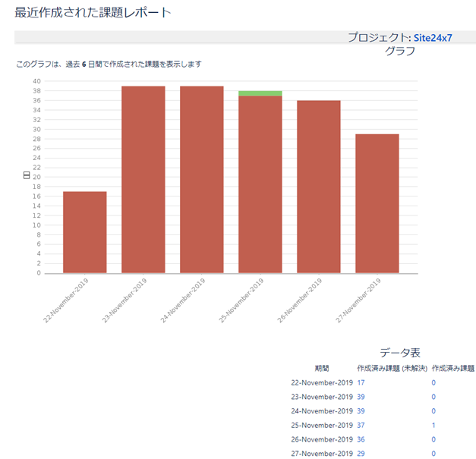This screenshot has width=476, height=459.
Task: Click the green segment on 25-November-2019 bar
Action: point(260,93)
